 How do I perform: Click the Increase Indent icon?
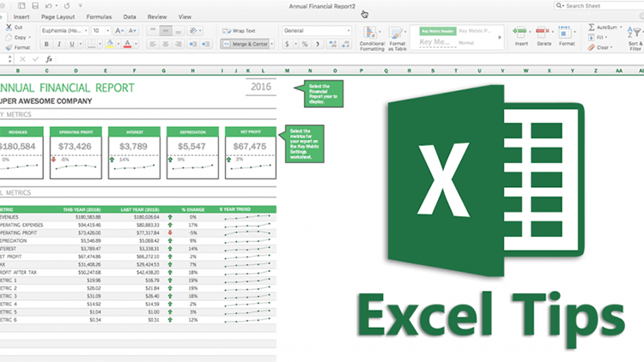click(x=206, y=44)
